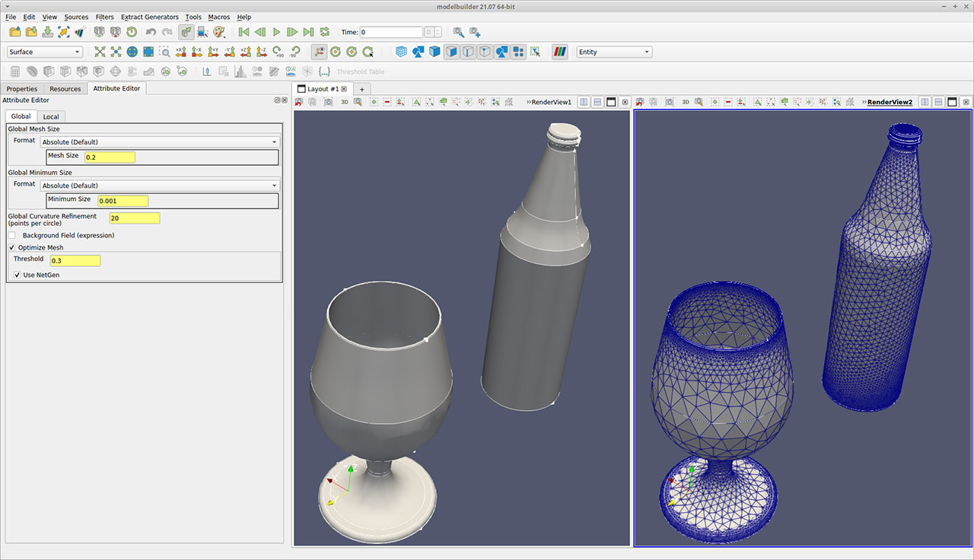Screen dimensions: 974x560
Task: Click the Mesh Size input field
Action: coord(110,157)
